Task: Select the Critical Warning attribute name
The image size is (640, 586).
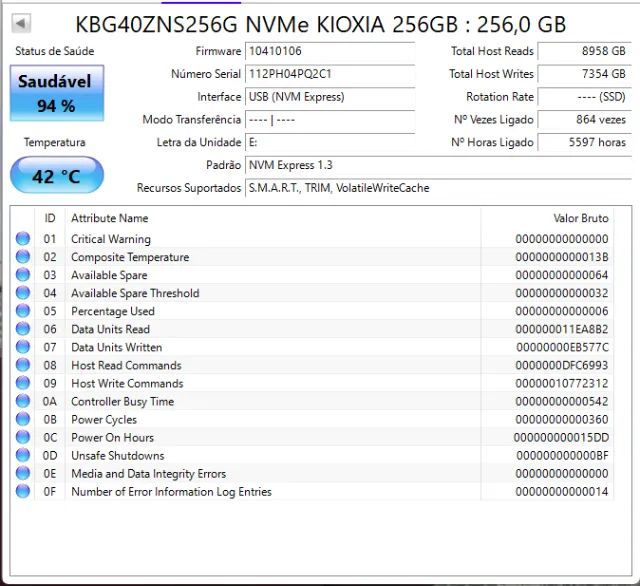Action: (111, 239)
